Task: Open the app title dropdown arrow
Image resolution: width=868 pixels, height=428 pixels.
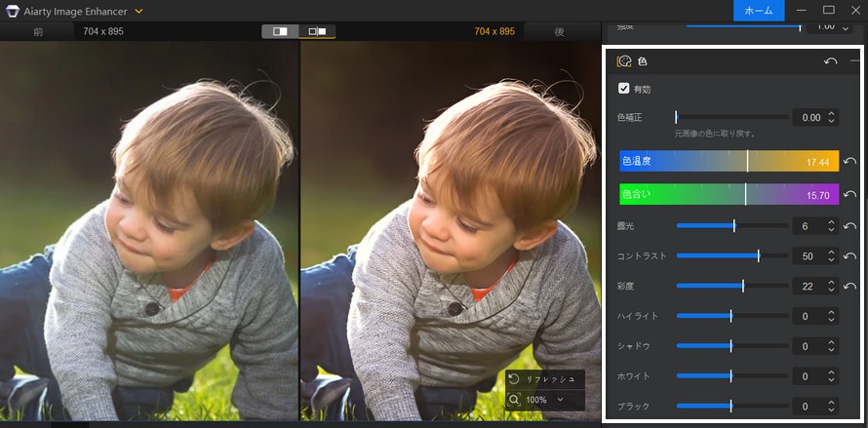Action: pyautogui.click(x=138, y=11)
